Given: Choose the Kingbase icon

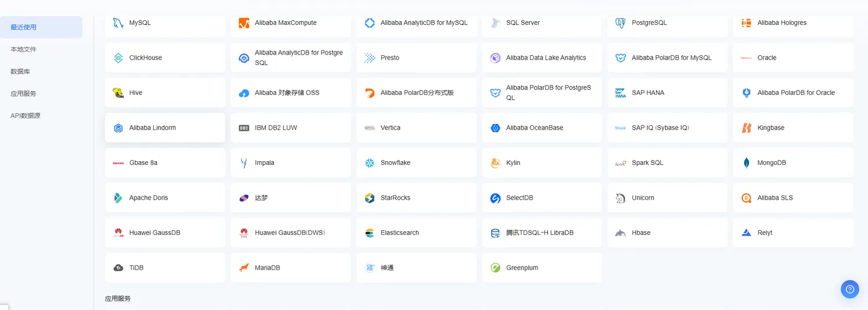Looking at the screenshot, I should [746, 128].
